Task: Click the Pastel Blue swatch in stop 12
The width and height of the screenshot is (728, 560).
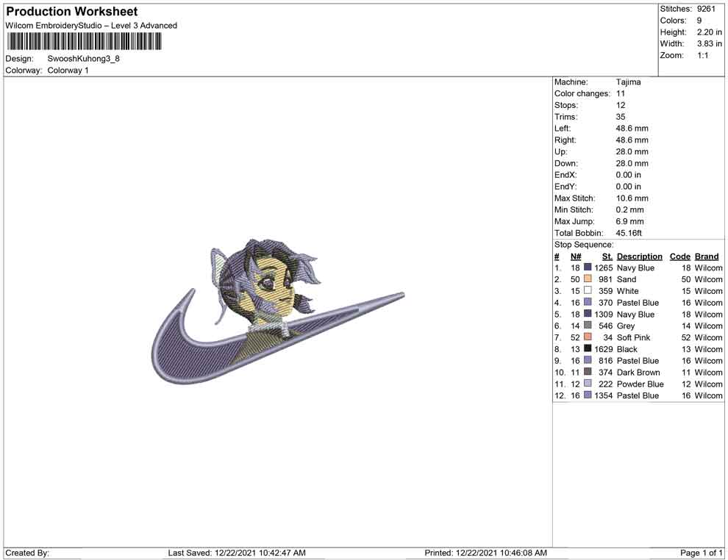Action: click(x=588, y=395)
